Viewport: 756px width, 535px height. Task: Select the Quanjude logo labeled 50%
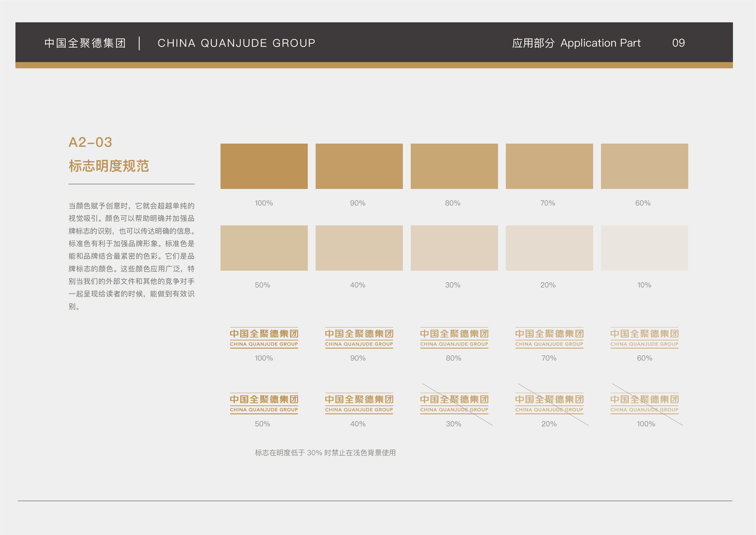[264, 404]
